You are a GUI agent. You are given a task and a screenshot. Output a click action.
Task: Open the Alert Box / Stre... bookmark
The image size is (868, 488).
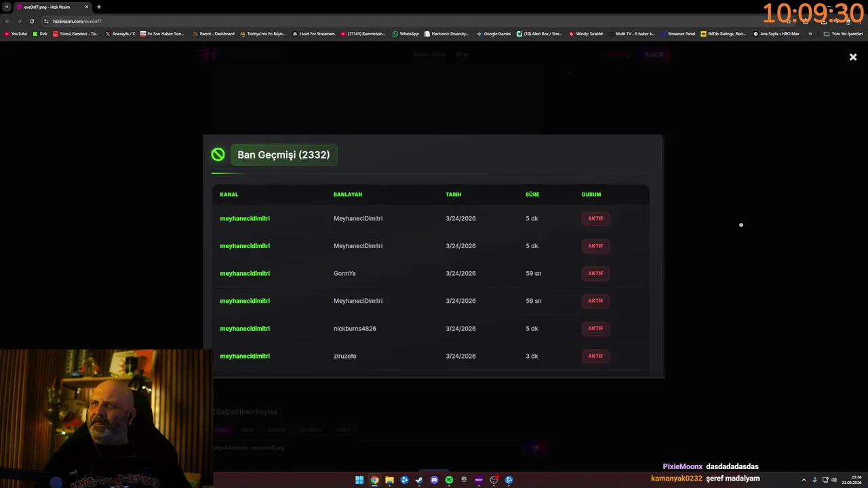[540, 33]
